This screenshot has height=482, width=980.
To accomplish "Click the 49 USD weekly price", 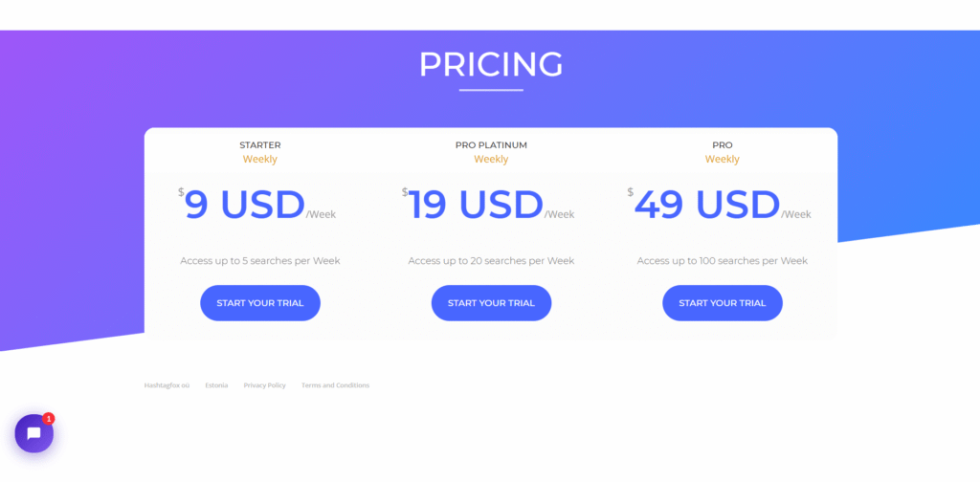I will pyautogui.click(x=707, y=205).
